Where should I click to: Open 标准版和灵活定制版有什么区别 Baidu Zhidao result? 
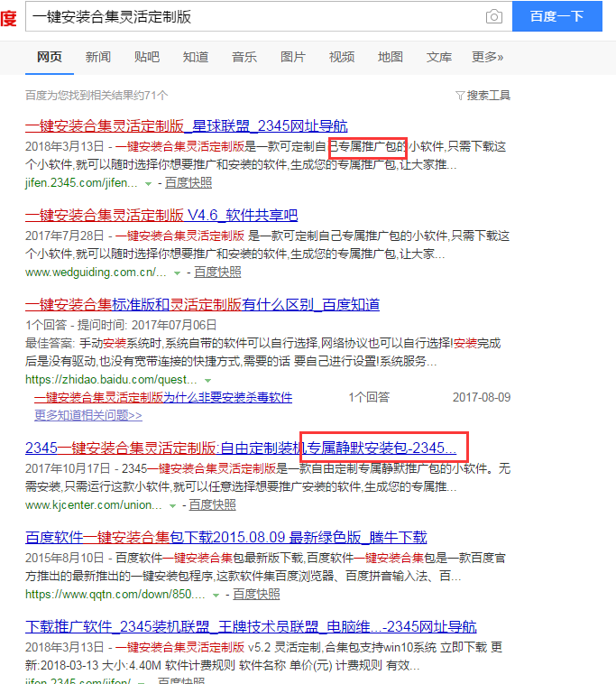pyautogui.click(x=202, y=304)
